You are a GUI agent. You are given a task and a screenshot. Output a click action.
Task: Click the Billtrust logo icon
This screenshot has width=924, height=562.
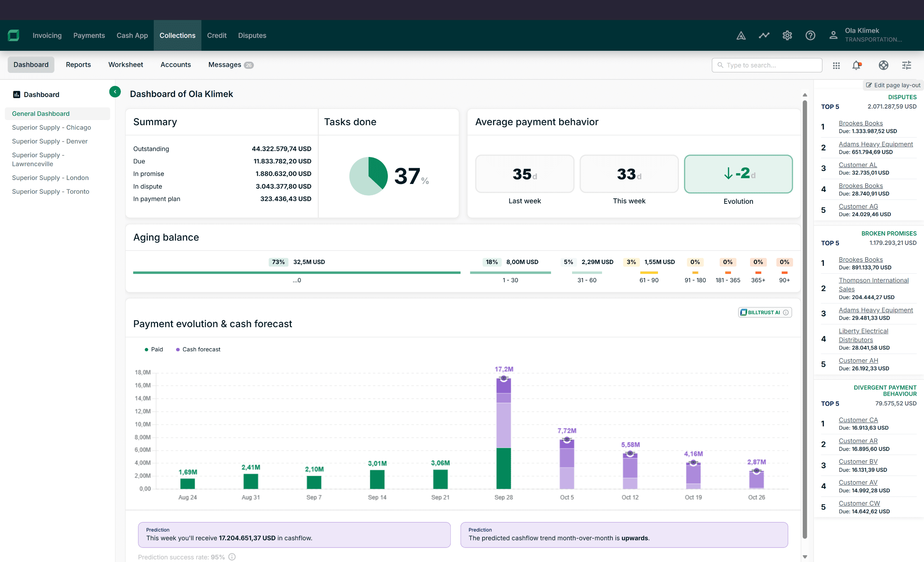pos(13,35)
